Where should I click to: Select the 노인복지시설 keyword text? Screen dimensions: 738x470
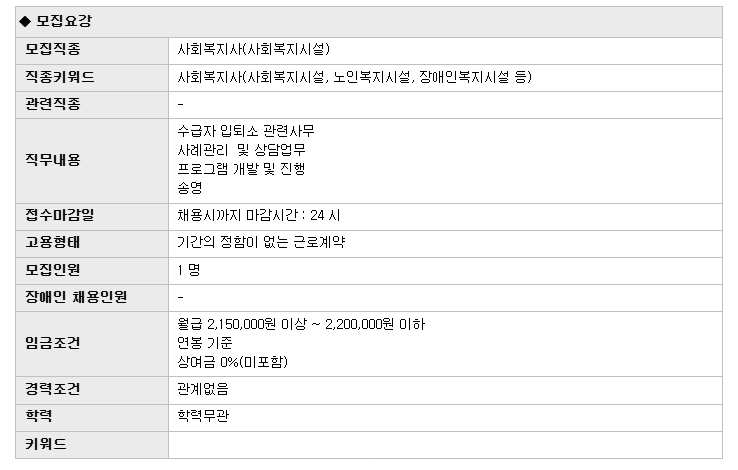click(371, 77)
